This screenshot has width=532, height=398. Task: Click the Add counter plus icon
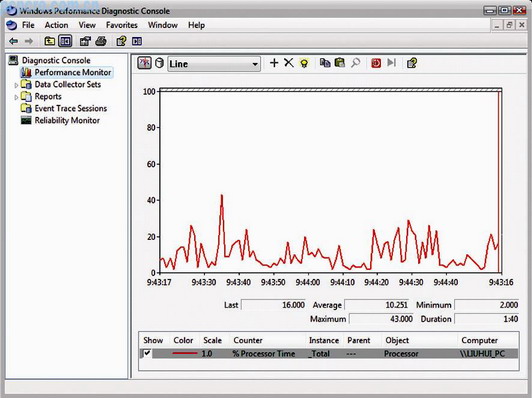[x=274, y=63]
